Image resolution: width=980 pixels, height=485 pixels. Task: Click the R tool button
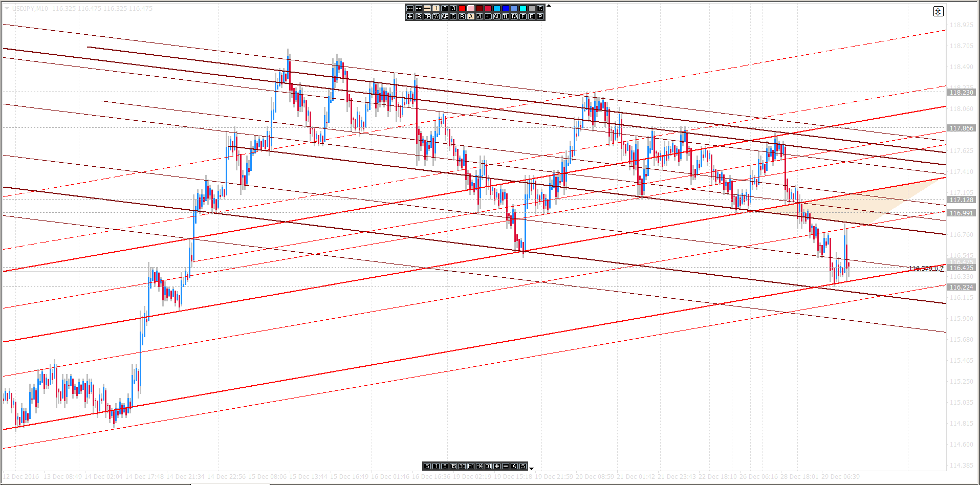pos(462,16)
